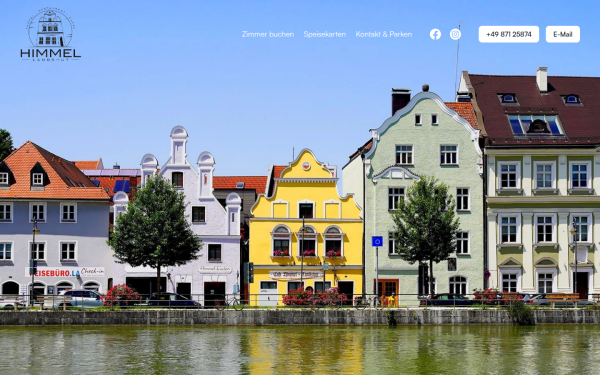
Task: Go to Kontakt & Parken
Action: click(384, 34)
